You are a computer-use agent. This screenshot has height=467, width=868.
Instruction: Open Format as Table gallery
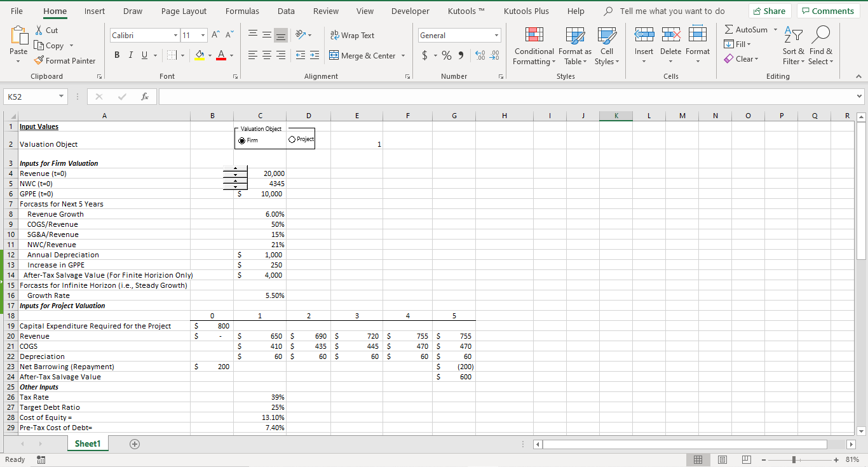[x=575, y=46]
